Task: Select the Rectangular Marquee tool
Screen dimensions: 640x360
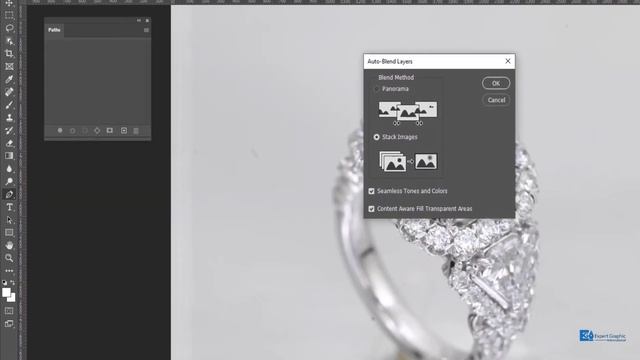Action: coord(9,16)
